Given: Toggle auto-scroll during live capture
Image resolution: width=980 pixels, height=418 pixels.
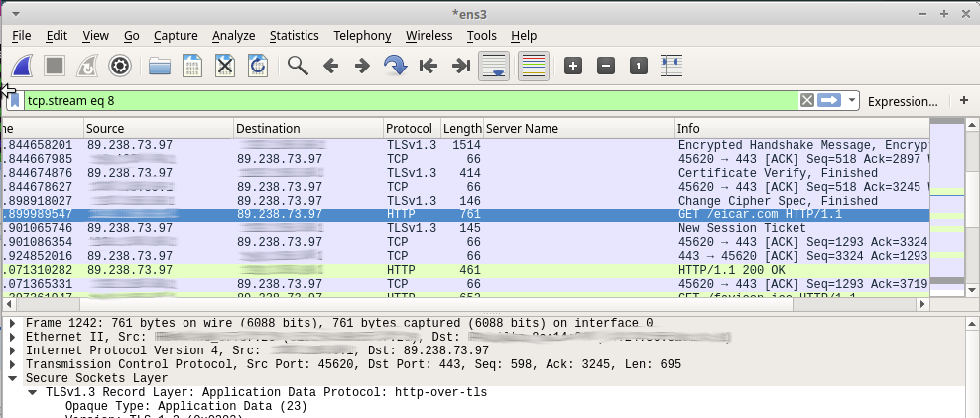Looking at the screenshot, I should coord(494,67).
